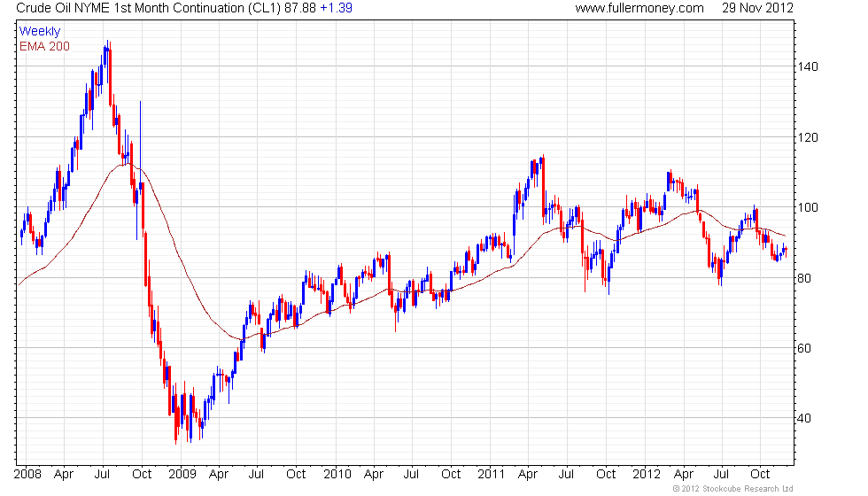Select the 'EMA 200' legend label

[x=44, y=46]
